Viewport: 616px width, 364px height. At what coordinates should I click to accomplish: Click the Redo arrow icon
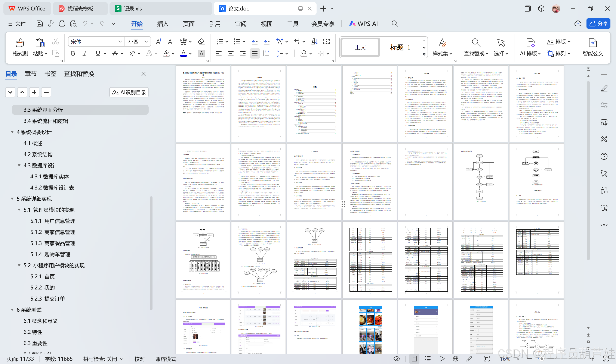point(102,23)
